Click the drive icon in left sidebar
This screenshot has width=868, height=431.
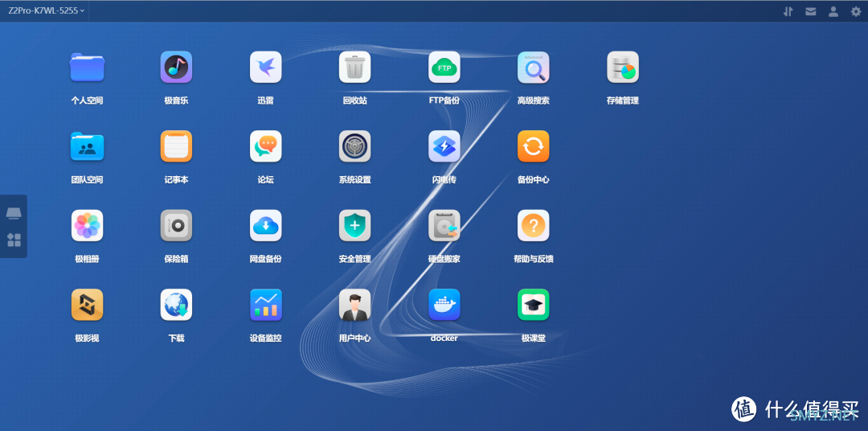(x=14, y=213)
